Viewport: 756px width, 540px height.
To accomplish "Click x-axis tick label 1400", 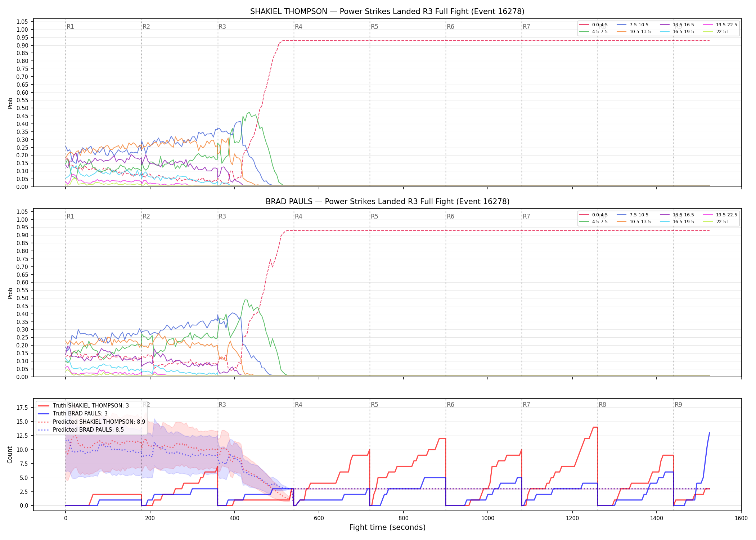I will coord(657,518).
